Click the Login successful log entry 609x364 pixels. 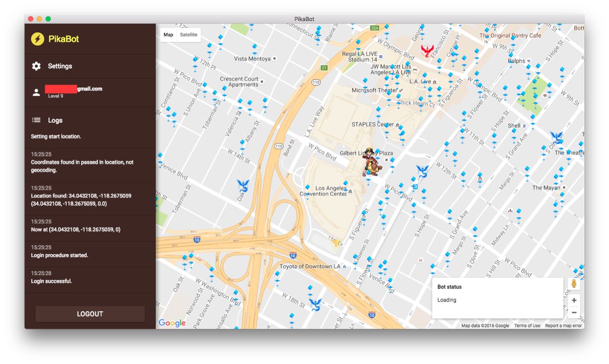pos(51,281)
